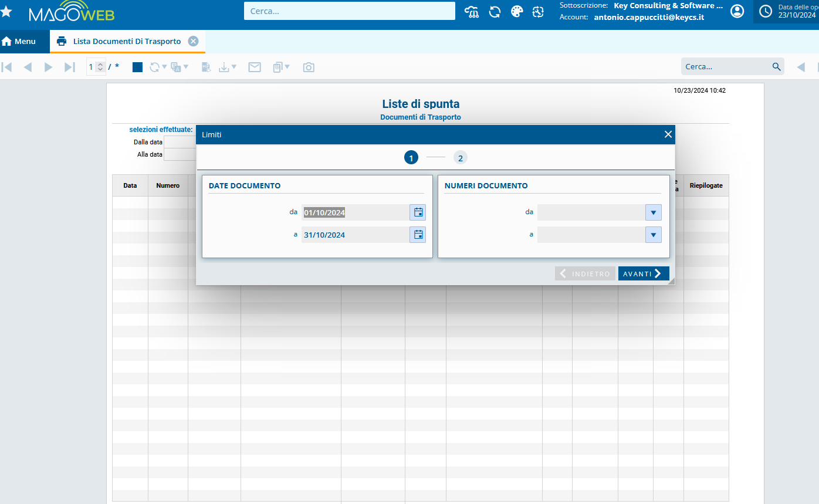Image resolution: width=819 pixels, height=504 pixels.
Task: Close the Limiti dialog
Action: coord(668,134)
